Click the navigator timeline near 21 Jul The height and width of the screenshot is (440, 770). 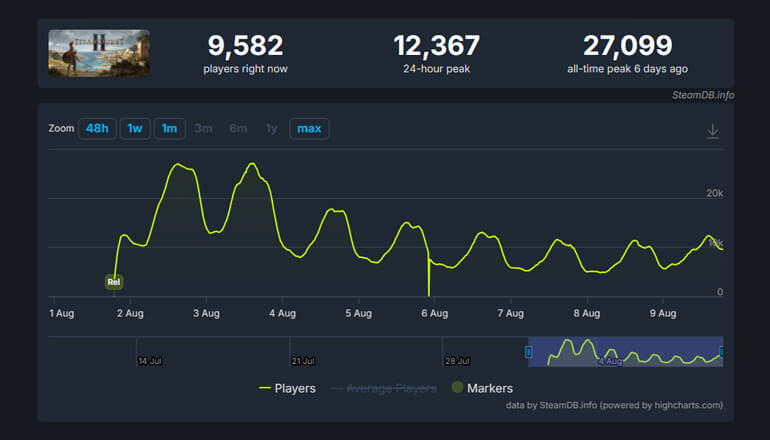click(302, 352)
